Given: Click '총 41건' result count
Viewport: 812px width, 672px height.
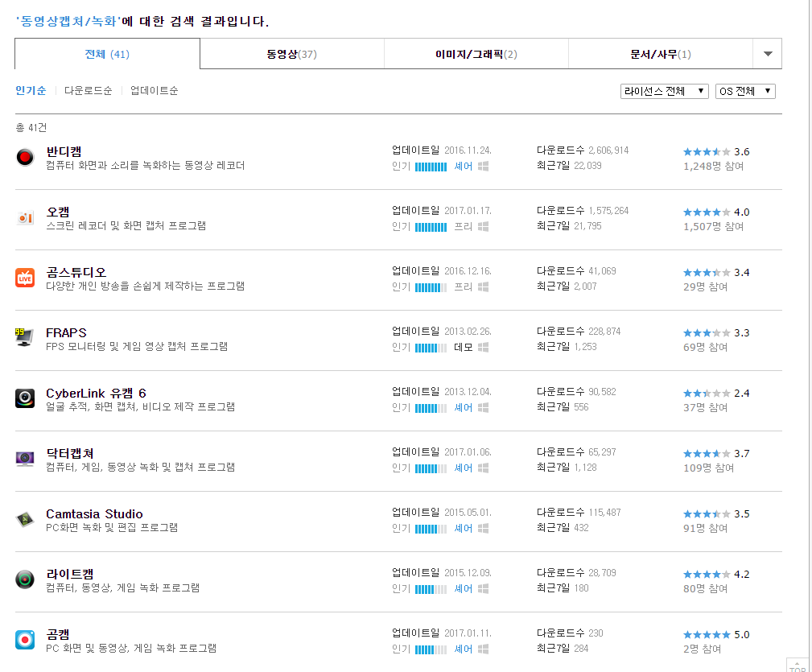Looking at the screenshot, I should coord(31,127).
